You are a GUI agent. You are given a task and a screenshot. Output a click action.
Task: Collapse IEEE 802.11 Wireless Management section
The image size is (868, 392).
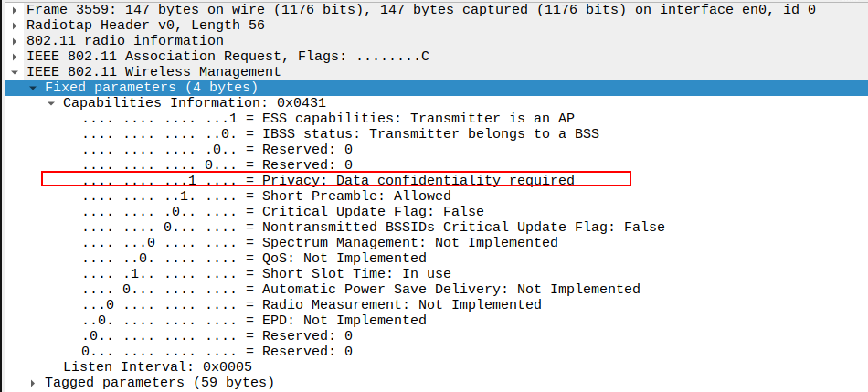16,72
